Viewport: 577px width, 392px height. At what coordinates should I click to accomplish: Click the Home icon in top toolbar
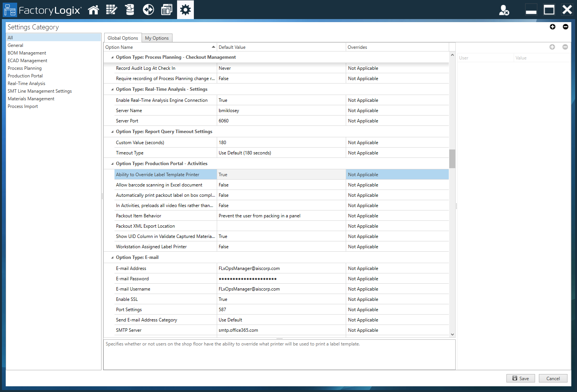pyautogui.click(x=93, y=10)
